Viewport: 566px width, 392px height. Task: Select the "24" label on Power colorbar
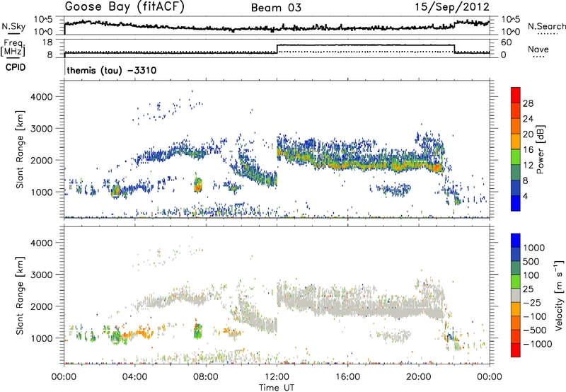(x=528, y=119)
